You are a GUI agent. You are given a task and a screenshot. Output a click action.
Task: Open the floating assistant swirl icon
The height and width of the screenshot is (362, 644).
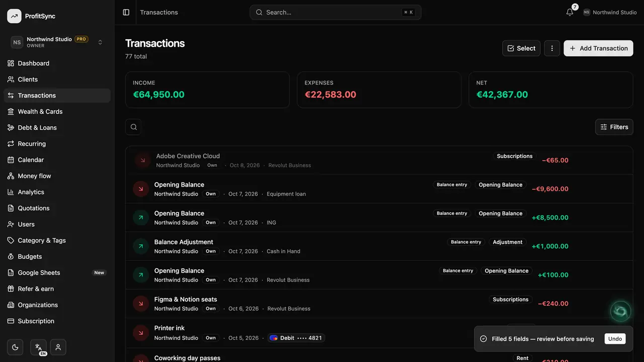coord(620,312)
